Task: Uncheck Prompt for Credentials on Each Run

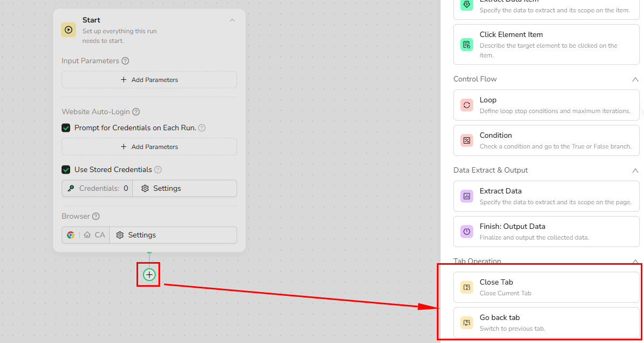Action: 66,128
